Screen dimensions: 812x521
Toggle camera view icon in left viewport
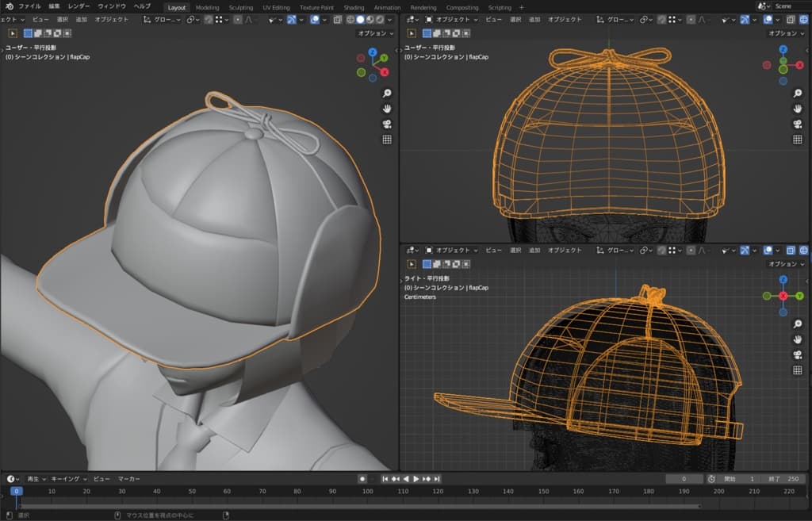pyautogui.click(x=387, y=124)
